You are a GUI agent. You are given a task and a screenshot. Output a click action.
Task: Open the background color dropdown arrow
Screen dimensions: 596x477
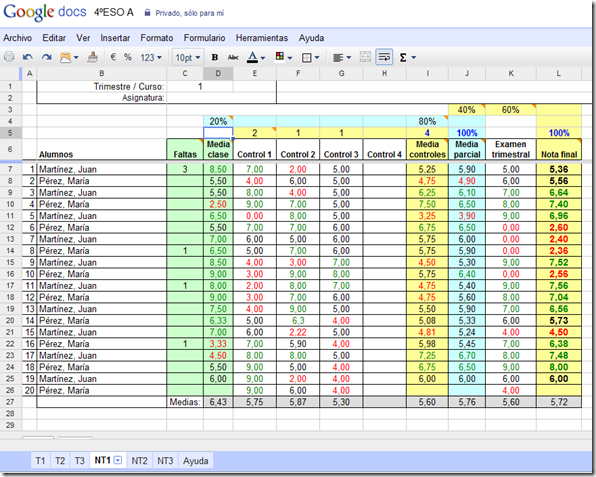(x=290, y=58)
